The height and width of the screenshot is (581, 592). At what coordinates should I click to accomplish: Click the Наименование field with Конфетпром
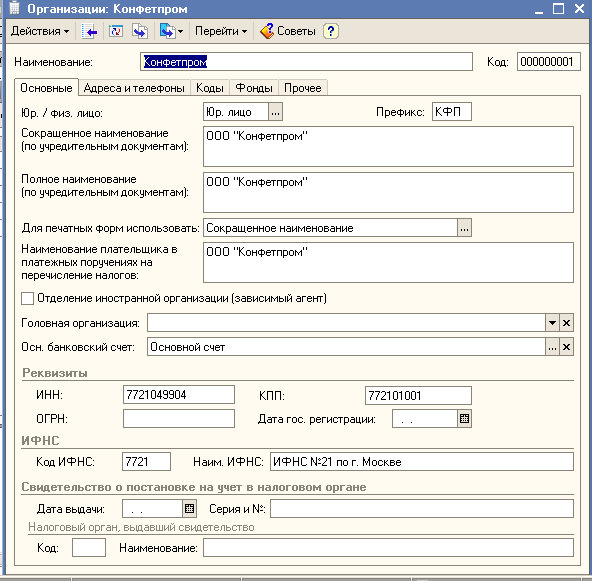pos(306,62)
